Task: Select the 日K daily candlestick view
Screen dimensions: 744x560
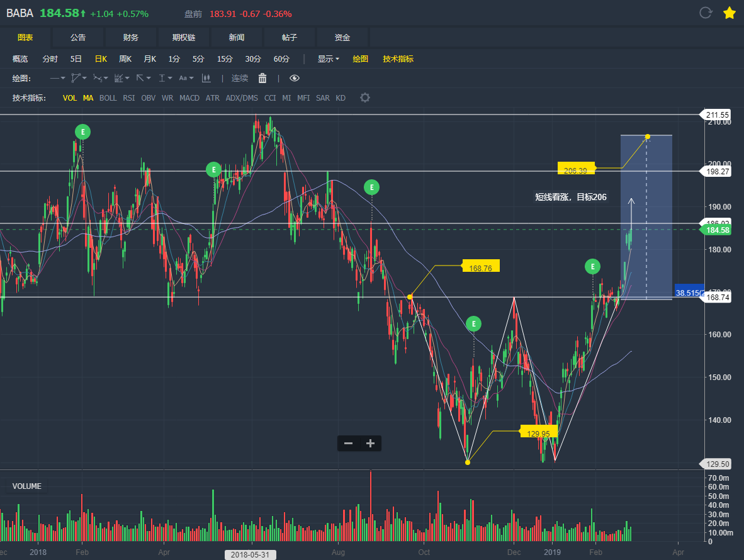Action: (101, 59)
